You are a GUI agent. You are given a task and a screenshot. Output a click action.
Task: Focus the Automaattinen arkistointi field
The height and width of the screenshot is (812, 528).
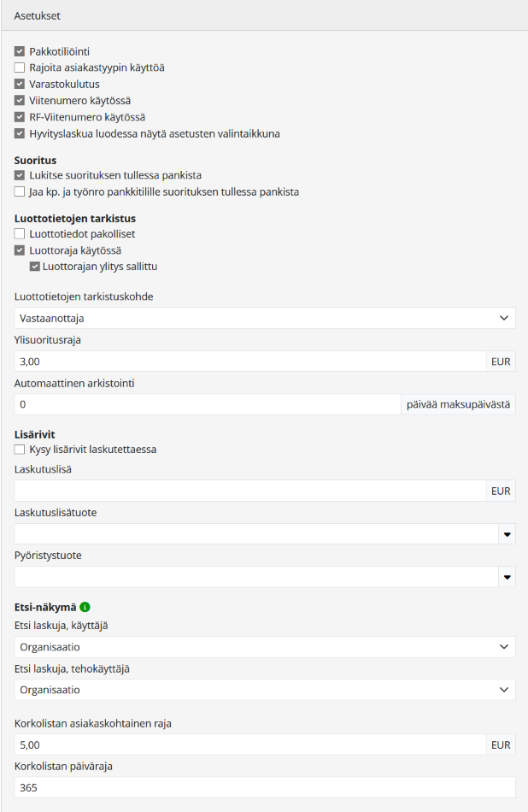207,404
